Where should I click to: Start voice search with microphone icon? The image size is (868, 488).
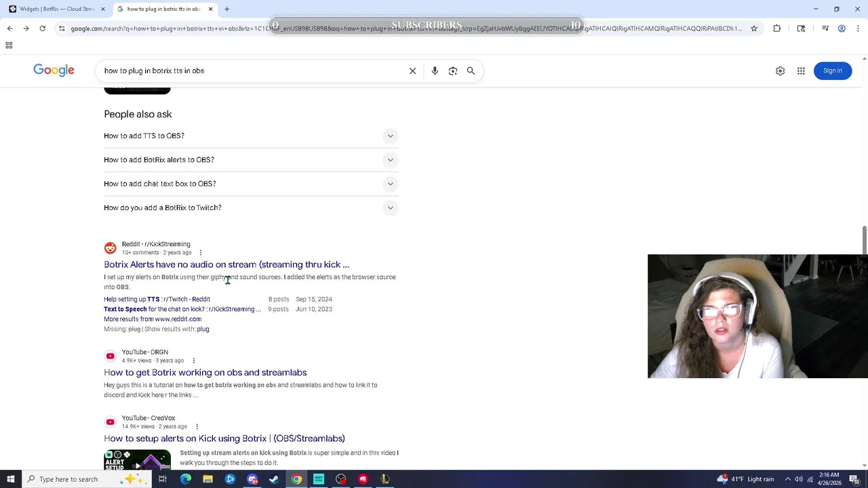coord(435,70)
